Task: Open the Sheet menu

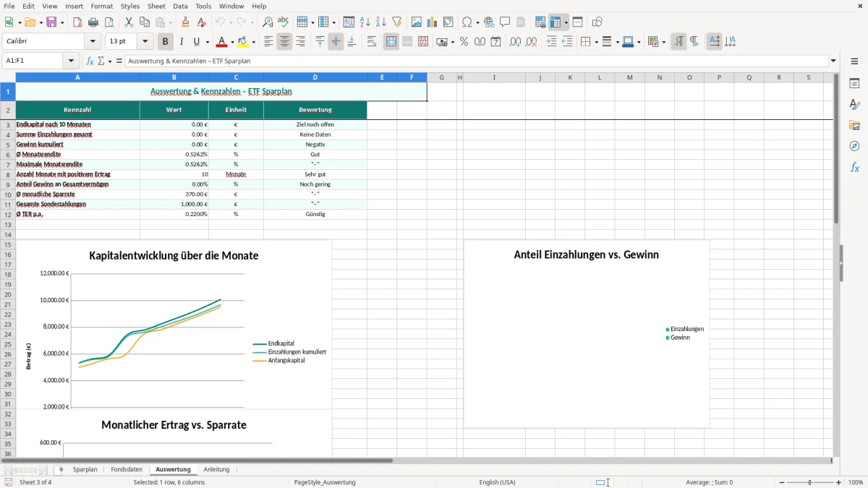Action: click(x=156, y=6)
